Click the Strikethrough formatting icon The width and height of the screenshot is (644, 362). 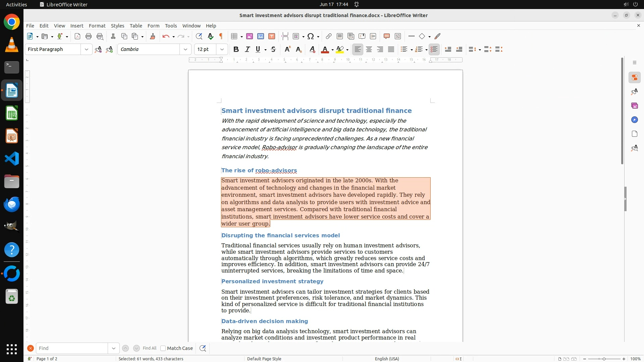click(x=273, y=49)
